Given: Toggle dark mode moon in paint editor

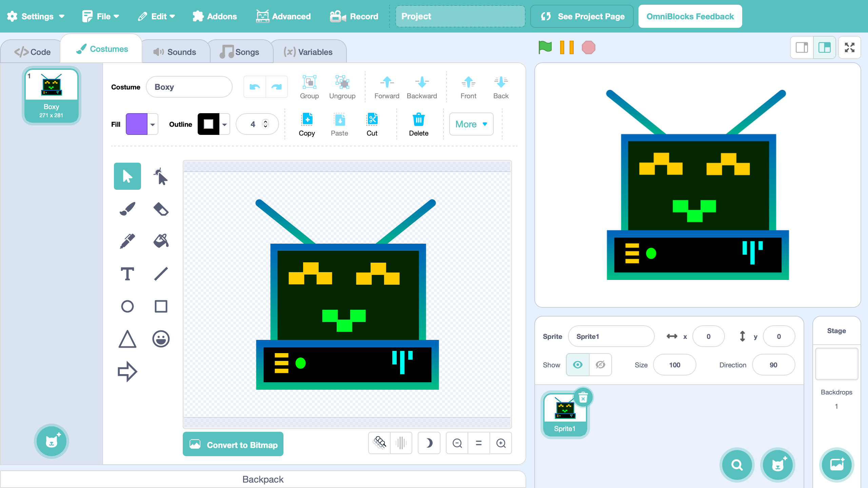Looking at the screenshot, I should pos(429,443).
